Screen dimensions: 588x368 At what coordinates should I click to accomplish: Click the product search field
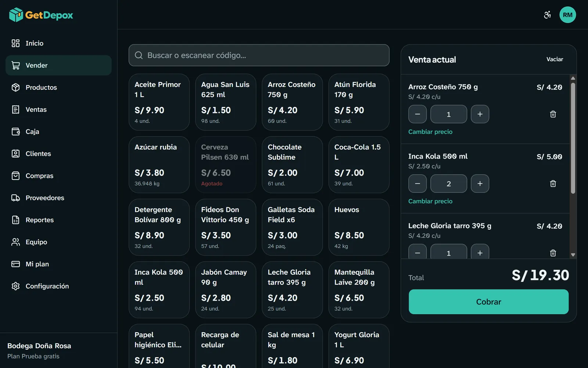tap(259, 55)
